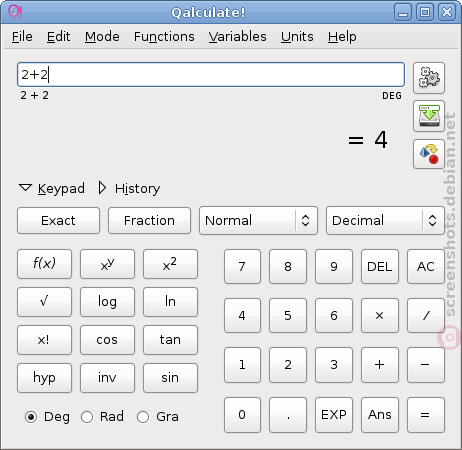The height and width of the screenshot is (450, 462).
Task: Minimize the Qalculate window
Action: coord(403,12)
